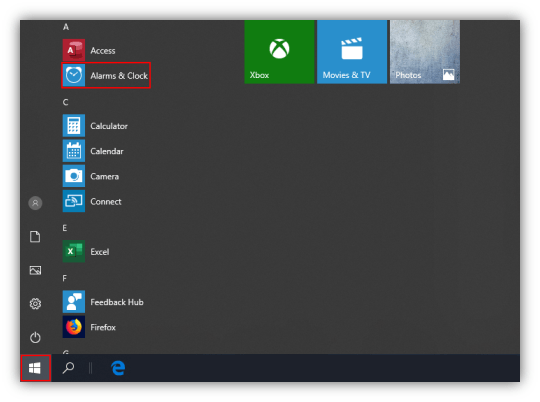Launch Microsoft Edge from the taskbar
540x402 pixels.
point(118,368)
